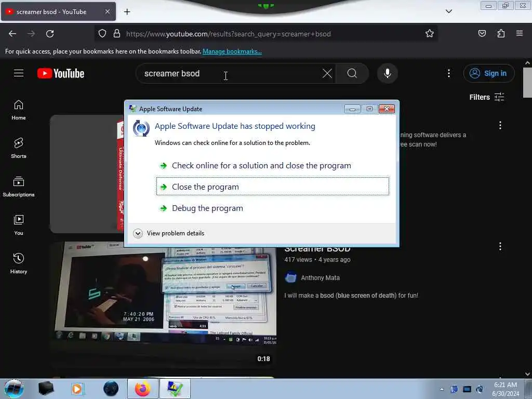Open the more options menu of ad result
The height and width of the screenshot is (399, 532).
tap(500, 125)
